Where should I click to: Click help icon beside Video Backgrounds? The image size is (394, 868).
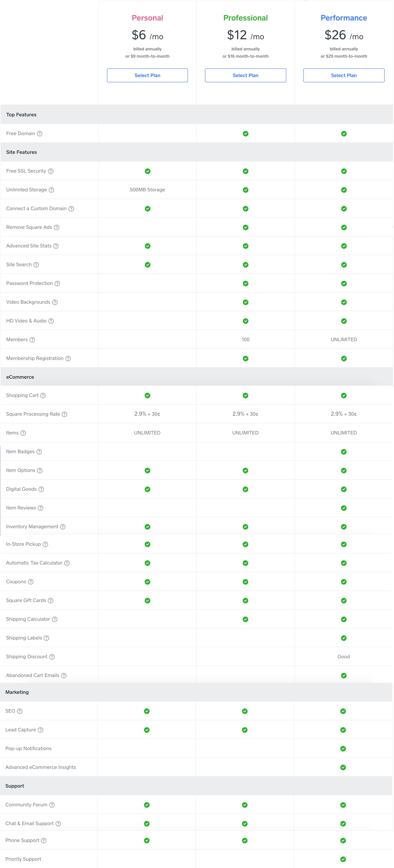[55, 302]
